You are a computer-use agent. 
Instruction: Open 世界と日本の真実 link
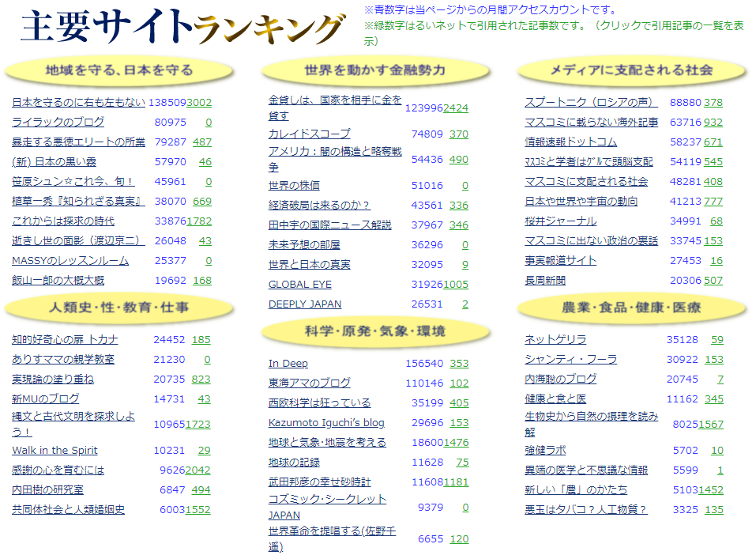tap(310, 265)
